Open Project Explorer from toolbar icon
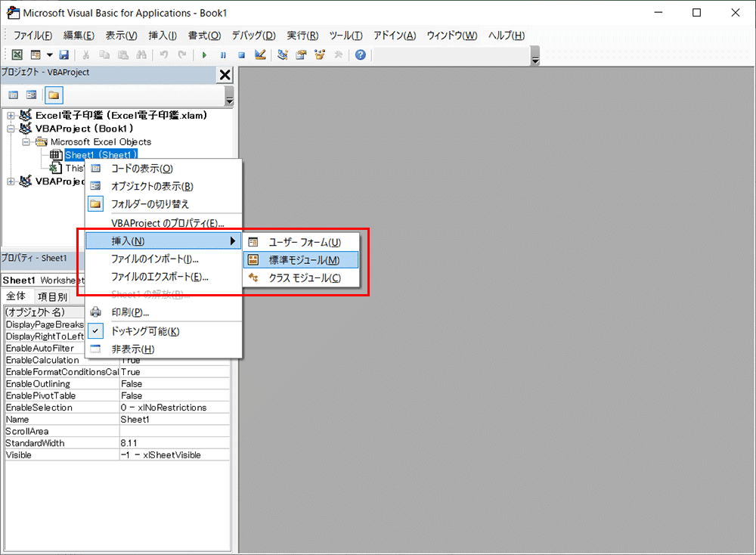 (283, 55)
